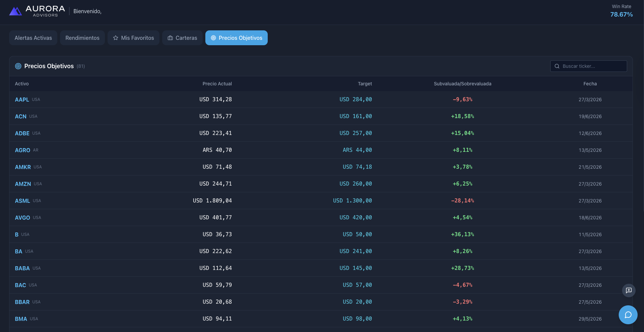Click the feedback message icon button
Screen dimensions: 644x332
pyautogui.click(x=628, y=290)
